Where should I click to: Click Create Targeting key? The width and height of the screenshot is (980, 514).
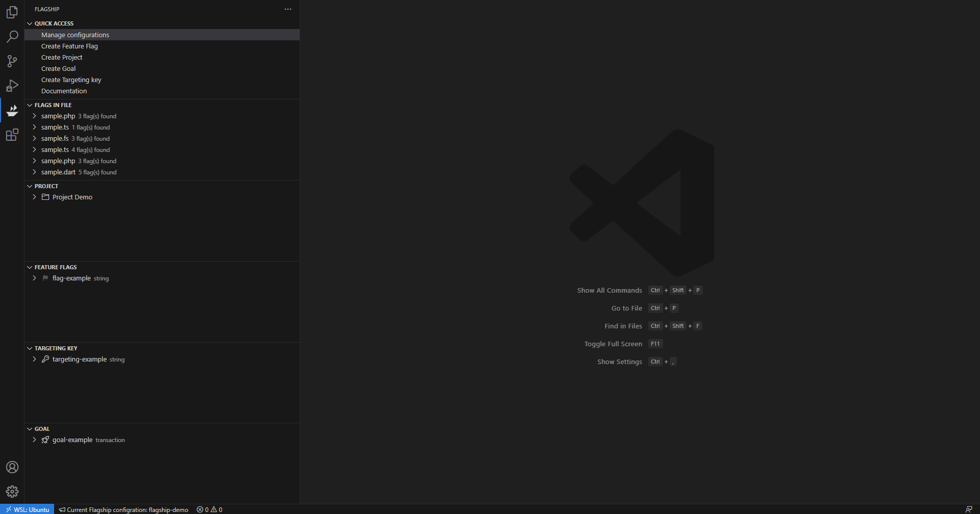click(x=162, y=80)
